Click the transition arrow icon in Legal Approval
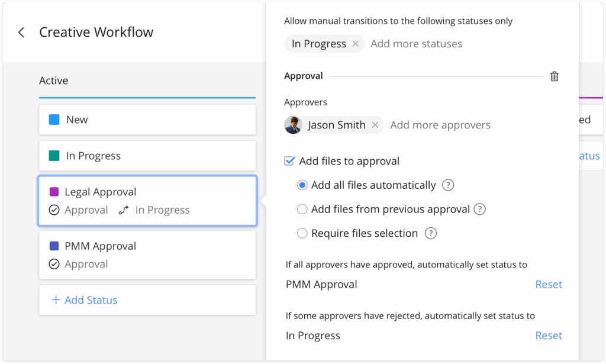This screenshot has height=364, width=606. click(x=123, y=210)
